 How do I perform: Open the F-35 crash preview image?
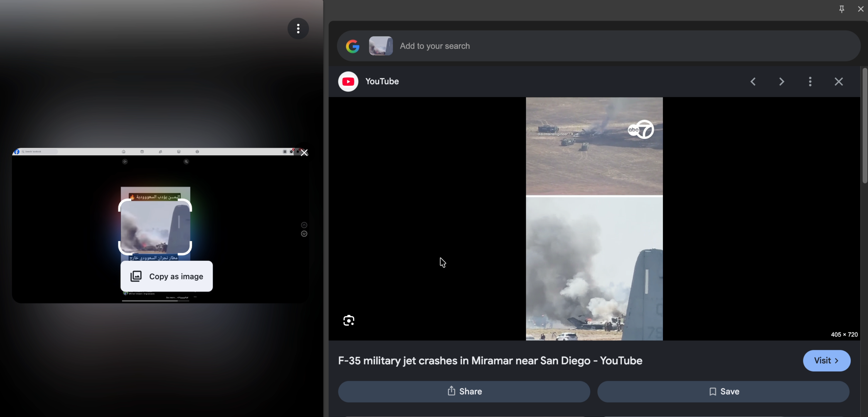click(x=594, y=219)
